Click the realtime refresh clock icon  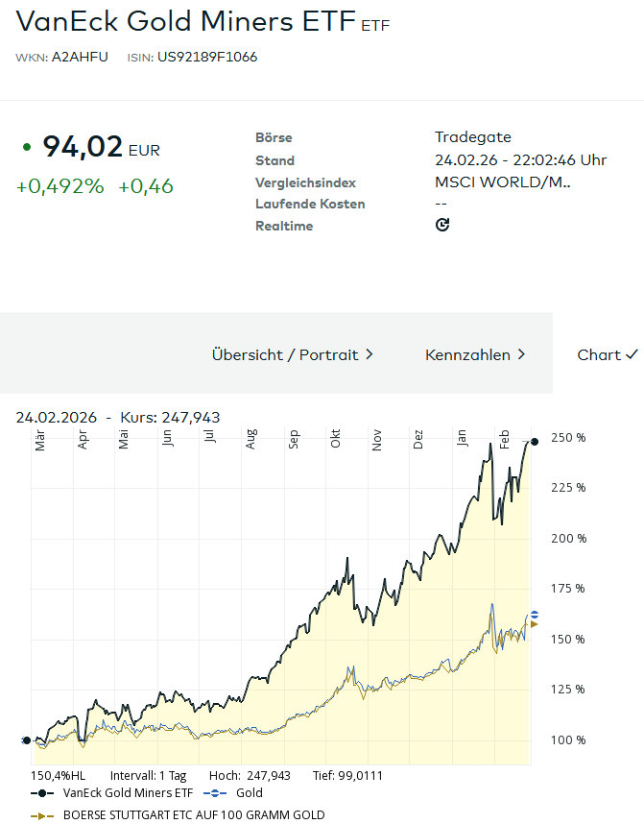coord(442,225)
